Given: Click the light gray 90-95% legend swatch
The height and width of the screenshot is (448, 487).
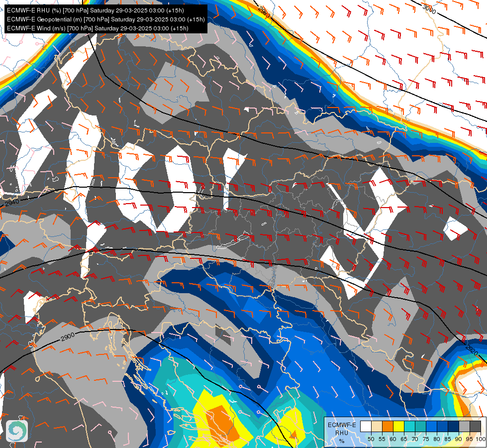Looking at the screenshot, I should pos(465,426).
